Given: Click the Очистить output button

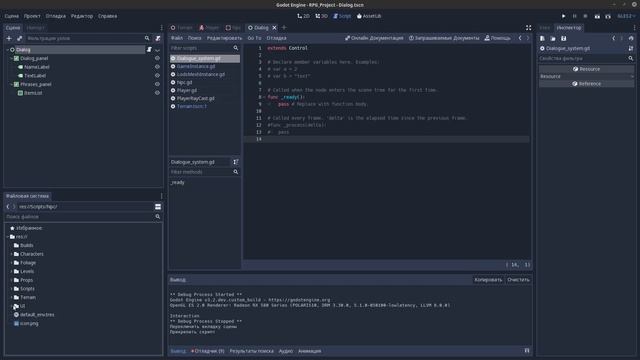Looking at the screenshot, I should click(518, 280).
